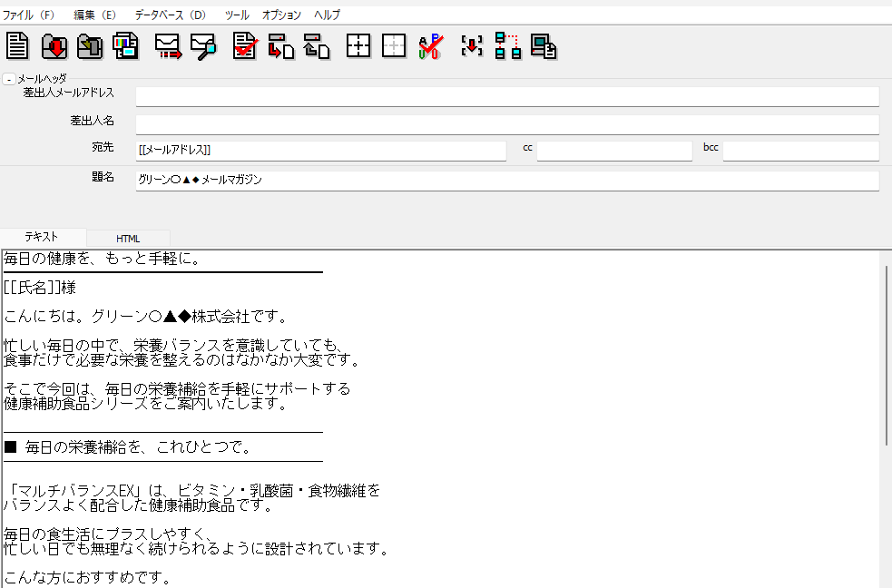Click the gray arrow extract-from-page icon
892x588 pixels.
(x=317, y=46)
